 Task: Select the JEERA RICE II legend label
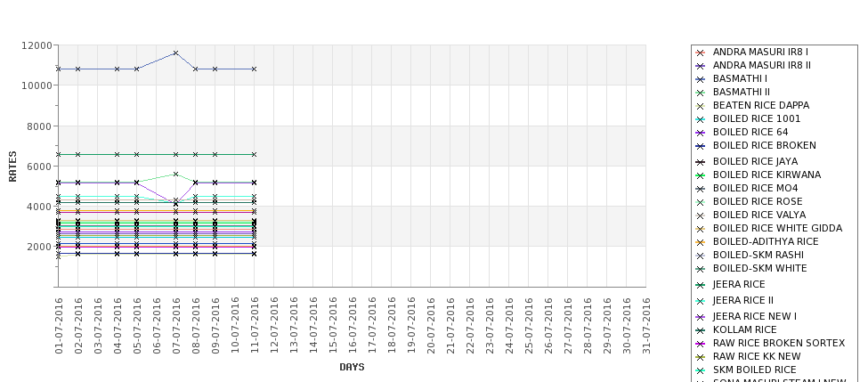coord(742,300)
